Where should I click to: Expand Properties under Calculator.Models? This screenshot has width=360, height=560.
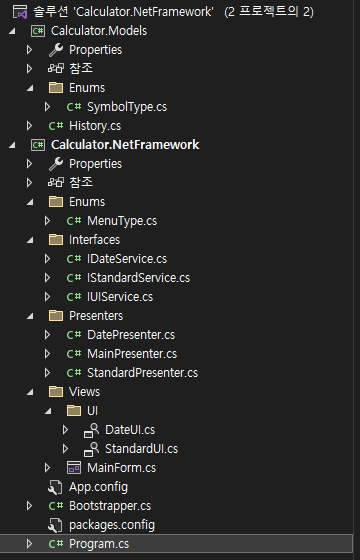[x=29, y=50]
